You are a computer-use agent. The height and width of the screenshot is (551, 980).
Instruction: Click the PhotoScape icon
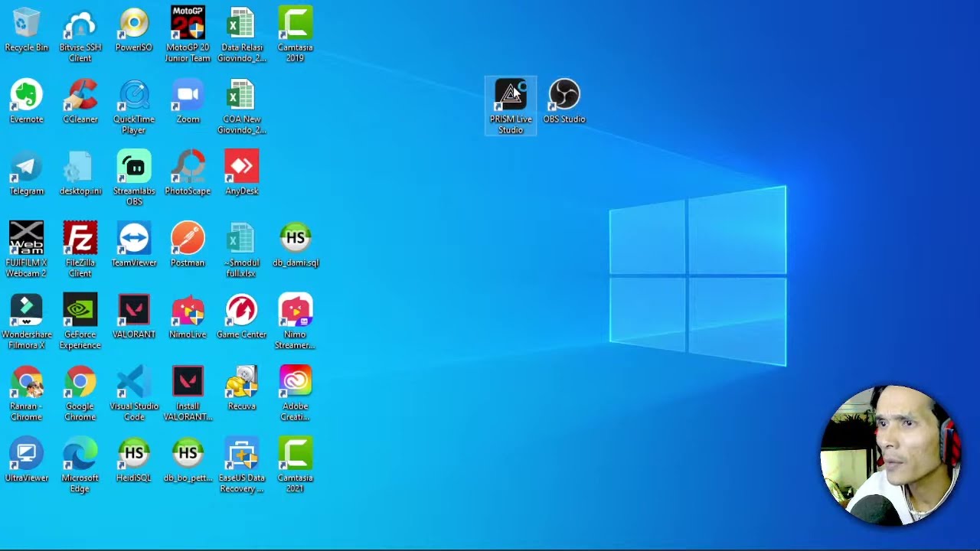pyautogui.click(x=188, y=174)
